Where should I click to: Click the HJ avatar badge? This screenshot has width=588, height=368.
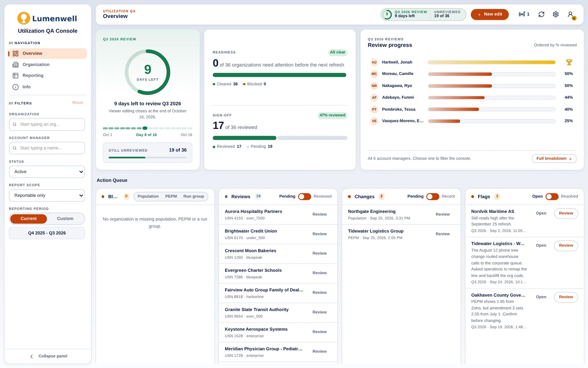coord(374,62)
